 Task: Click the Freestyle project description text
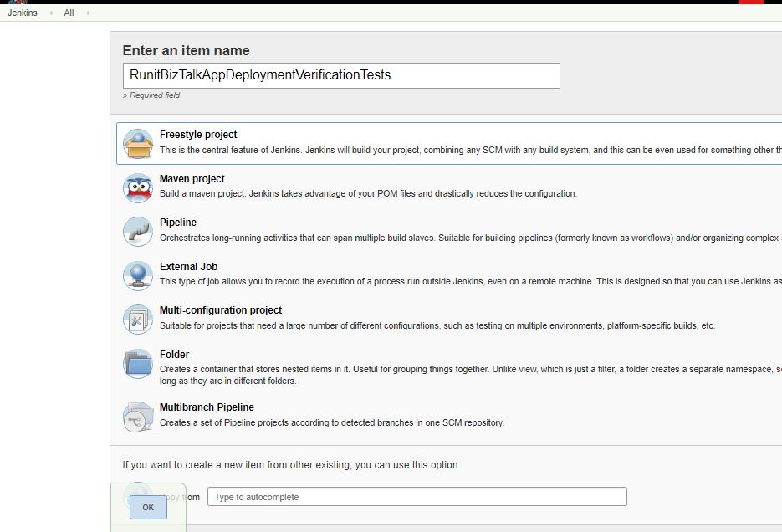(x=470, y=150)
